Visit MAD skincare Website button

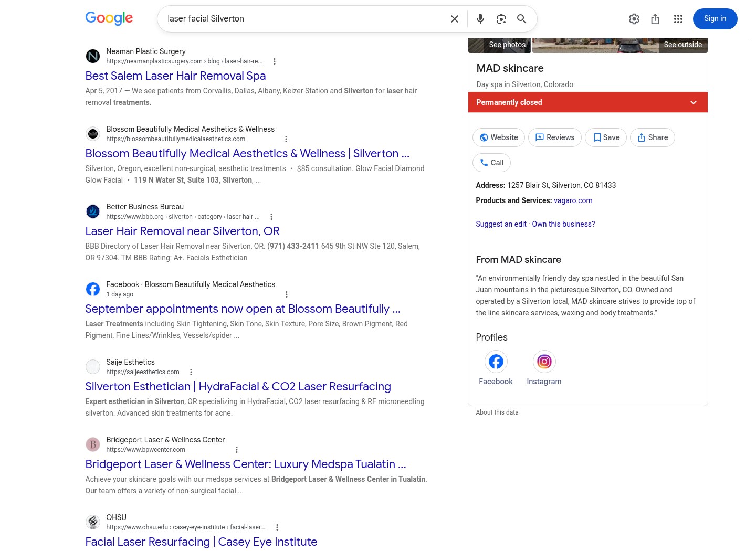coord(499,137)
